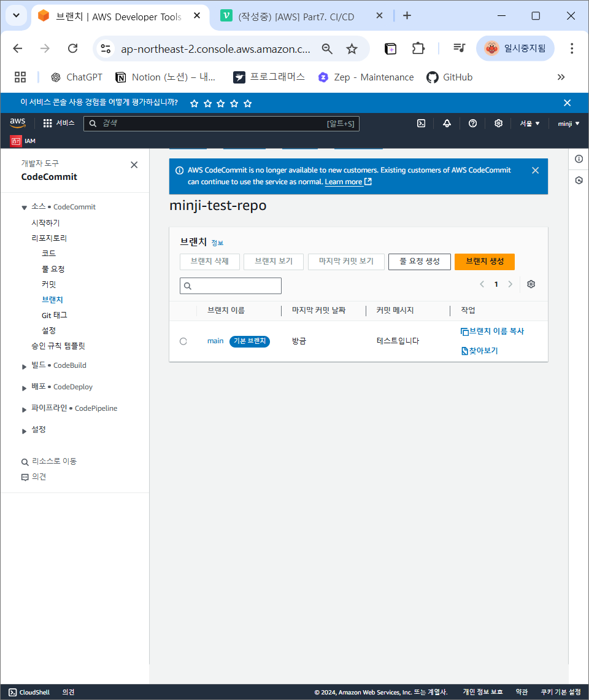This screenshot has height=700, width=589.
Task: Go back with the browser back arrow
Action: [x=18, y=49]
